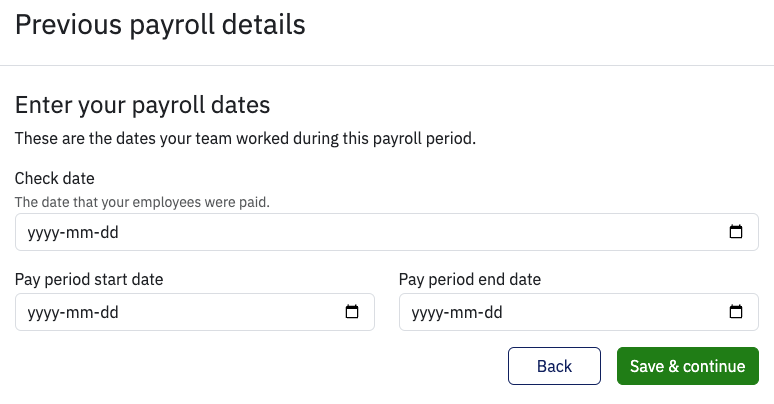Click the "Pay period end date" label
774x404 pixels.
click(469, 279)
